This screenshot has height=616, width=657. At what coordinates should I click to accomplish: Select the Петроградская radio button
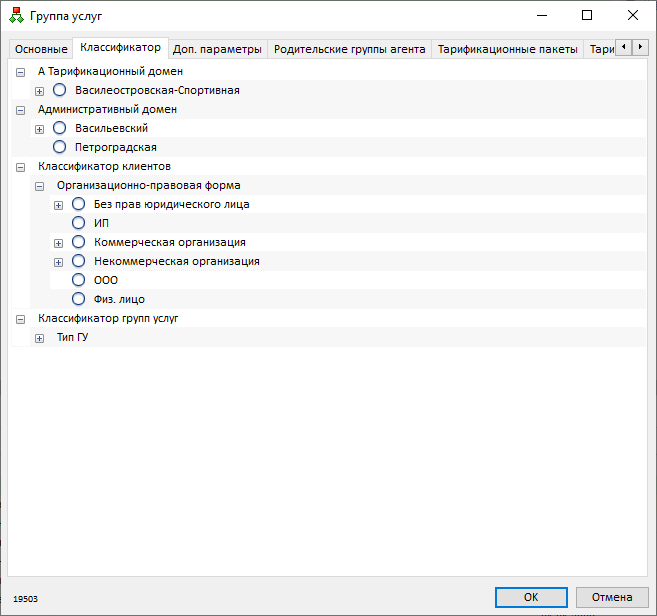59,147
